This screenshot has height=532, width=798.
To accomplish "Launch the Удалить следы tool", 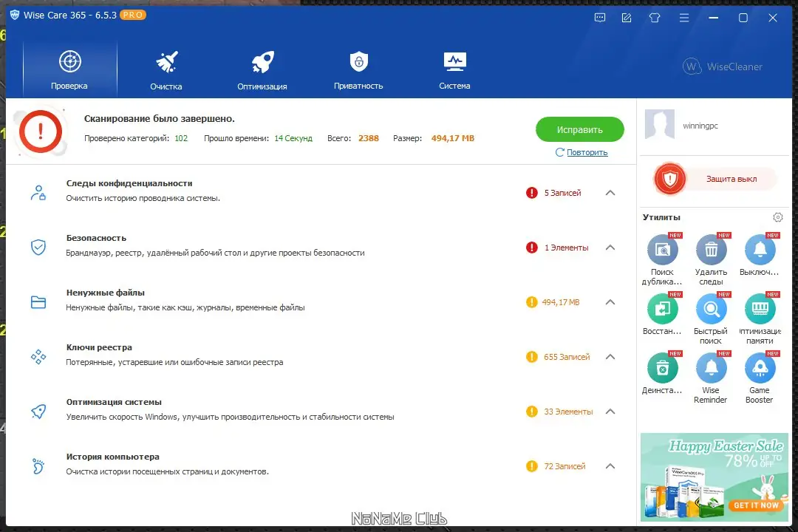I will (711, 251).
